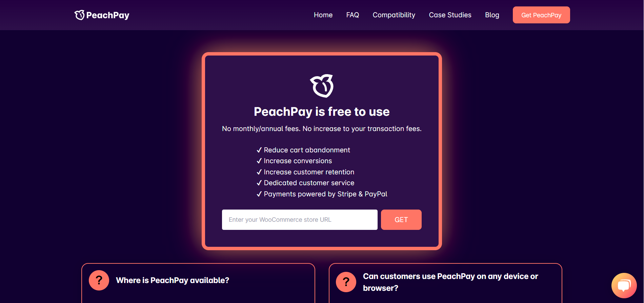Click the Get PeachPay button
This screenshot has height=303, width=644.
pos(541,15)
